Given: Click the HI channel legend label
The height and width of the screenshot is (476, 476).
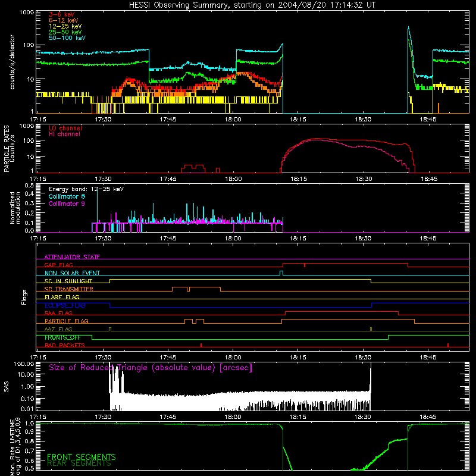Looking at the screenshot, I should (x=65, y=134).
